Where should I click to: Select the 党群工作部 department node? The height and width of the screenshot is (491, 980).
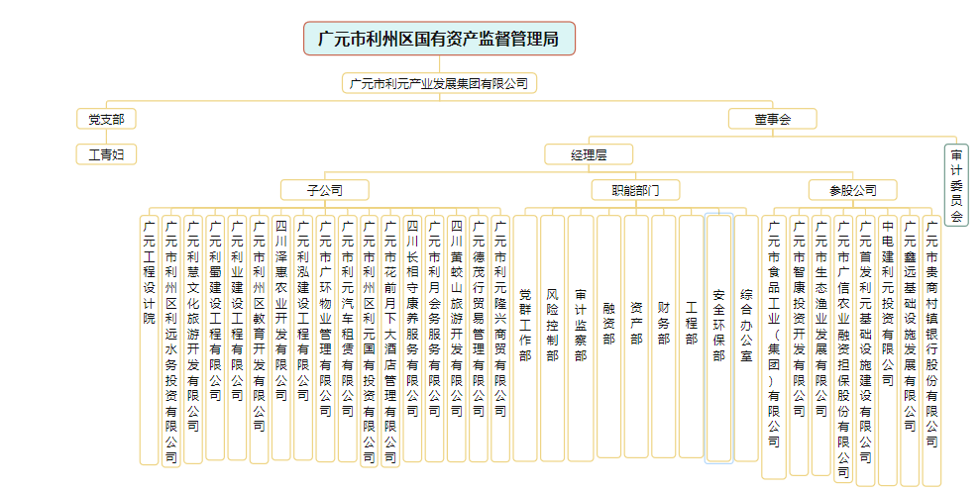click(525, 337)
